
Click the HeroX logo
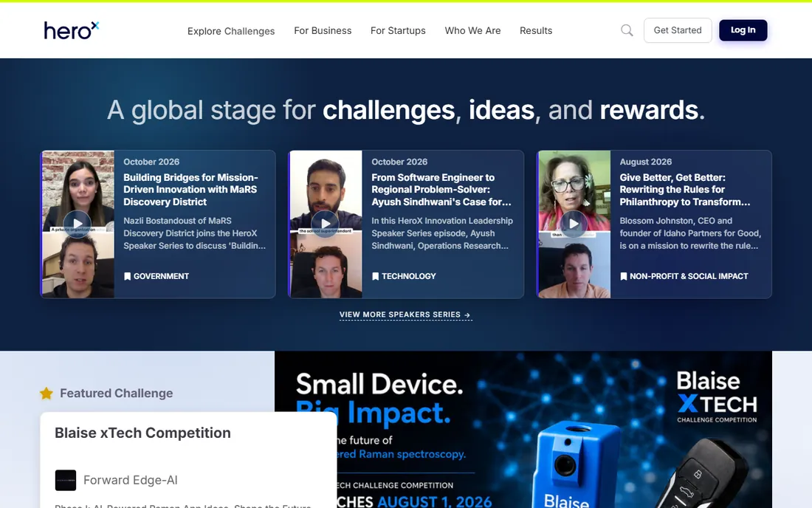point(71,30)
